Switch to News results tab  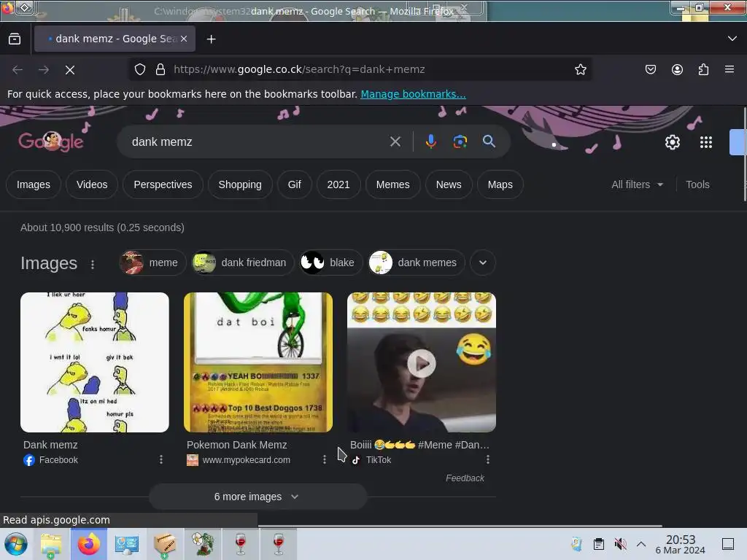[449, 184]
